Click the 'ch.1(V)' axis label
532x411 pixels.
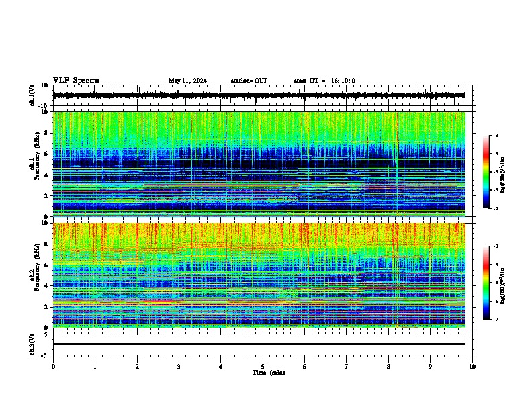tap(32, 95)
